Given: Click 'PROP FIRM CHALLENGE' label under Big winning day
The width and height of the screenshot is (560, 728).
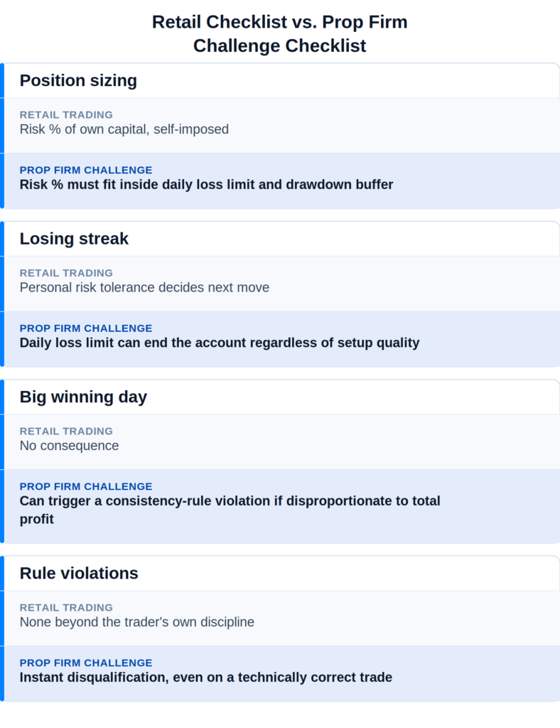Looking at the screenshot, I should pyautogui.click(x=86, y=486).
